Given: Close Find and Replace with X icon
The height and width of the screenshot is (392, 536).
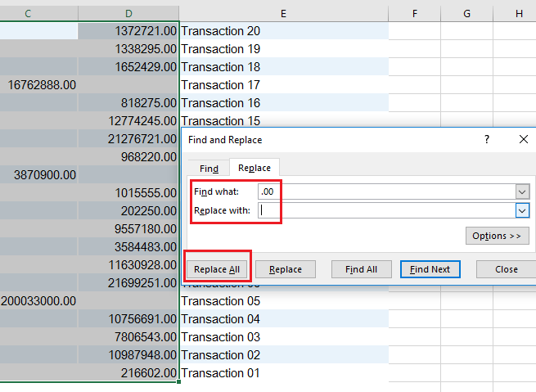Looking at the screenshot, I should 523,140.
